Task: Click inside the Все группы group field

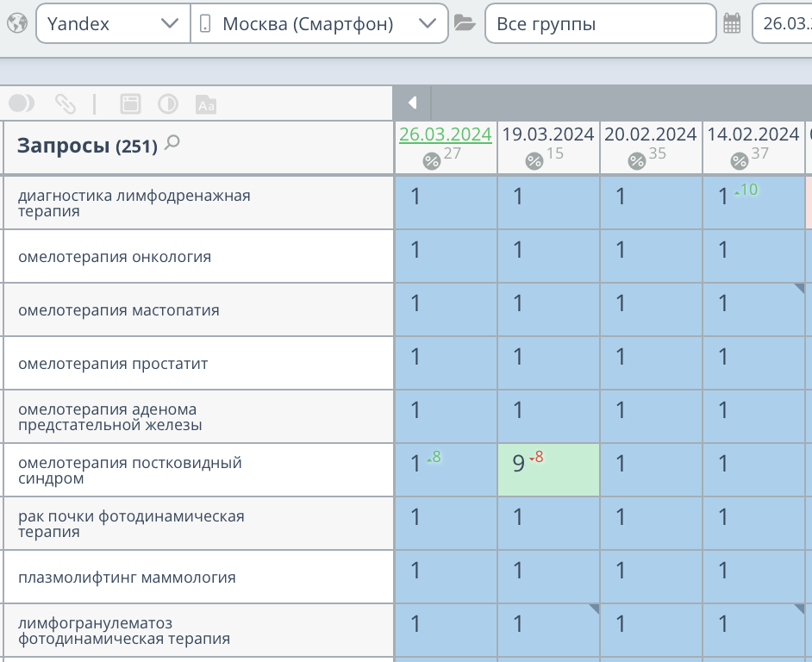Action: pyautogui.click(x=601, y=23)
